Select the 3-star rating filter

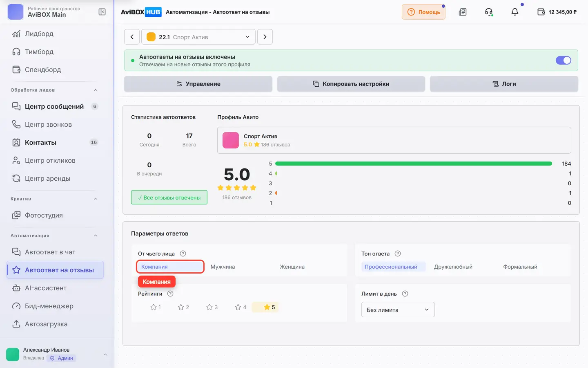point(212,307)
